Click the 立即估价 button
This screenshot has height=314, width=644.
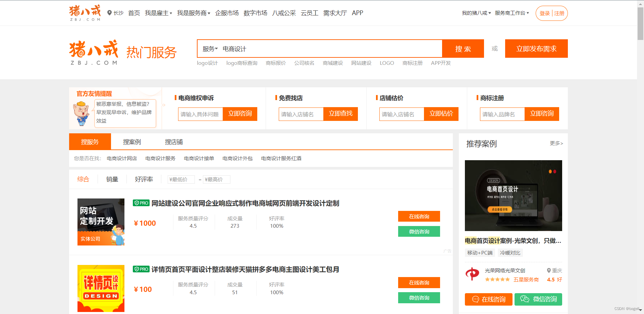point(441,114)
